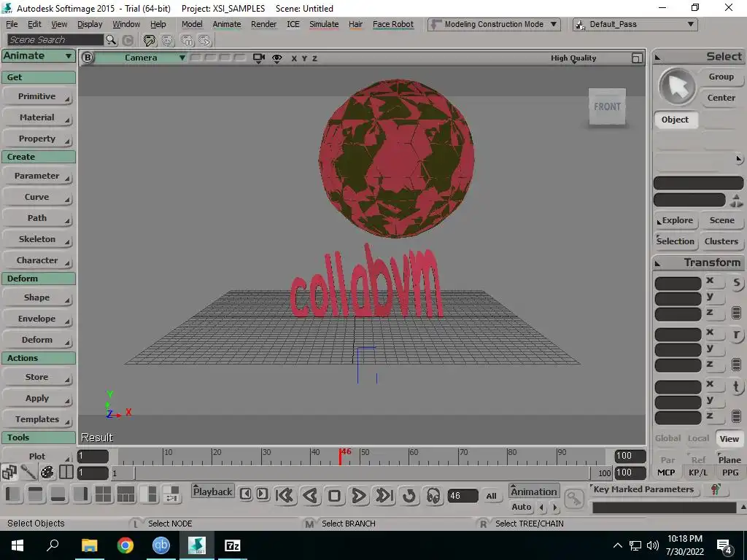The height and width of the screenshot is (560, 747).
Task: Click the Object selection filter button
Action: point(675,120)
